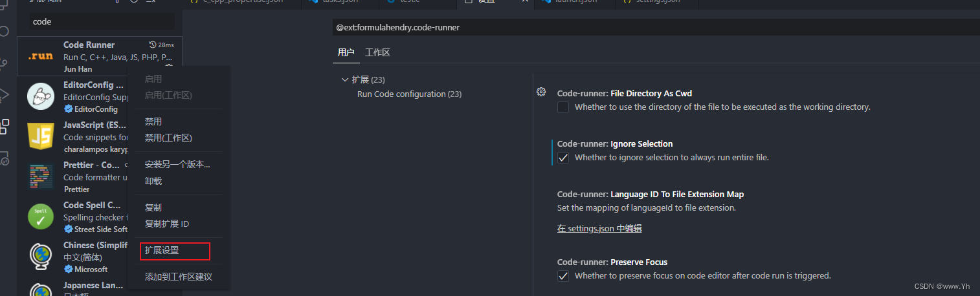Choose 安装另一个版本... in the context menu
The image size is (980, 296).
click(177, 164)
